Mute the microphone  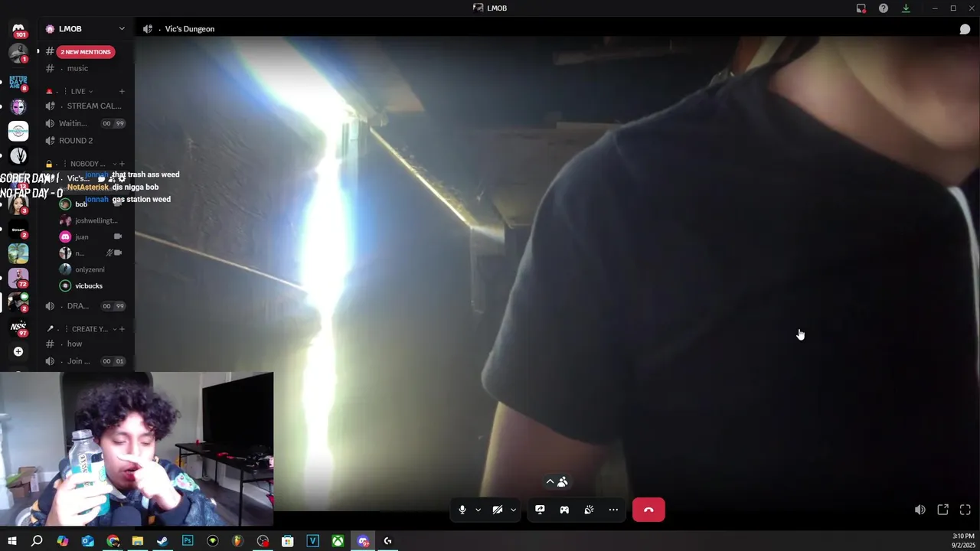(x=462, y=510)
